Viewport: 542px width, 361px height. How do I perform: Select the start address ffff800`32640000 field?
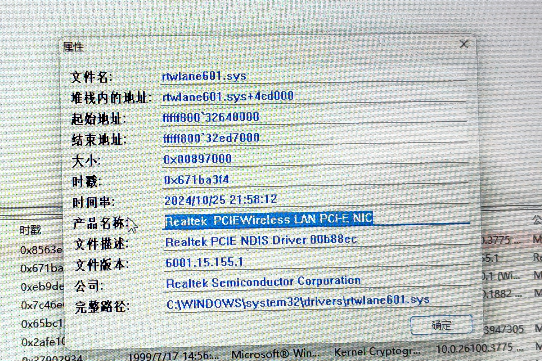point(314,117)
